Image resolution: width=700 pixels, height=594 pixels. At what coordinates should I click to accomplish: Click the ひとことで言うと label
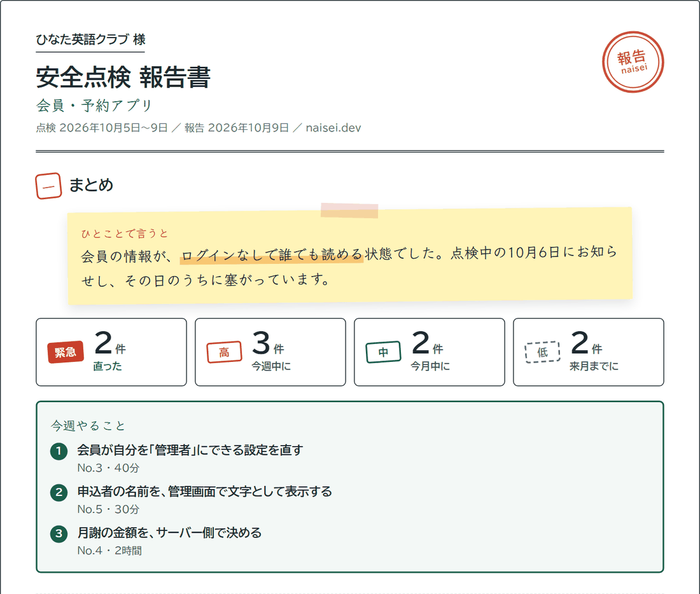125,233
